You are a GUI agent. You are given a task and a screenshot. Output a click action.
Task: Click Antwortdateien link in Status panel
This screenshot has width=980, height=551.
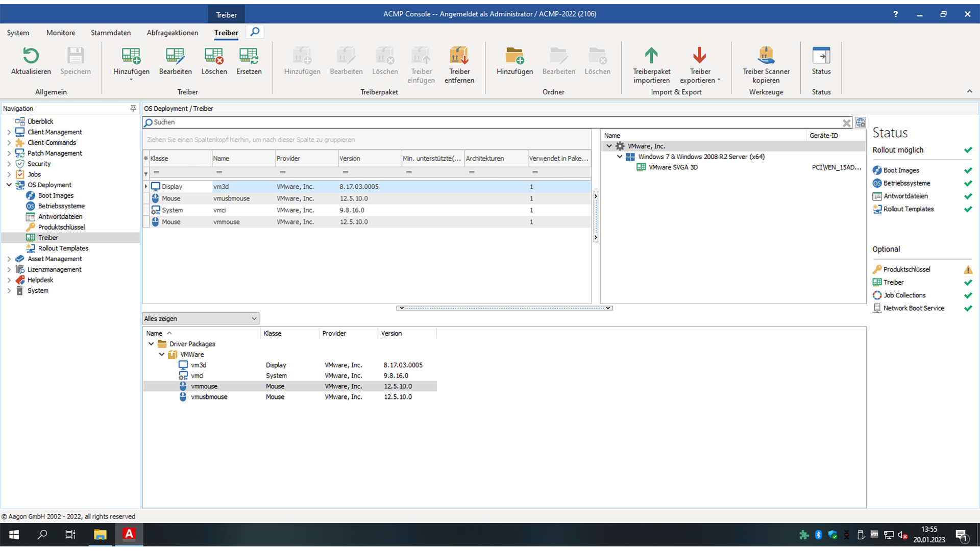coord(905,196)
